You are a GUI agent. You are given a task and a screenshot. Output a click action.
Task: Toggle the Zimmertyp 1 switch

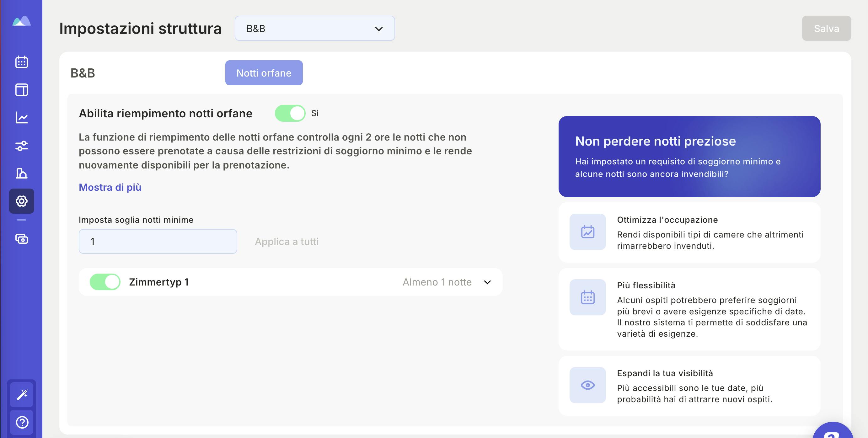[105, 282]
